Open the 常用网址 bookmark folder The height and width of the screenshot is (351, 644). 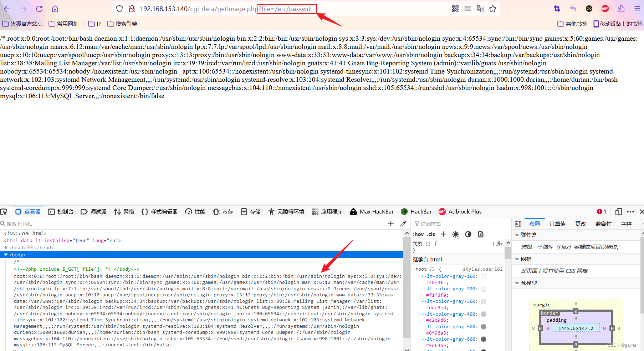pyautogui.click(x=63, y=24)
